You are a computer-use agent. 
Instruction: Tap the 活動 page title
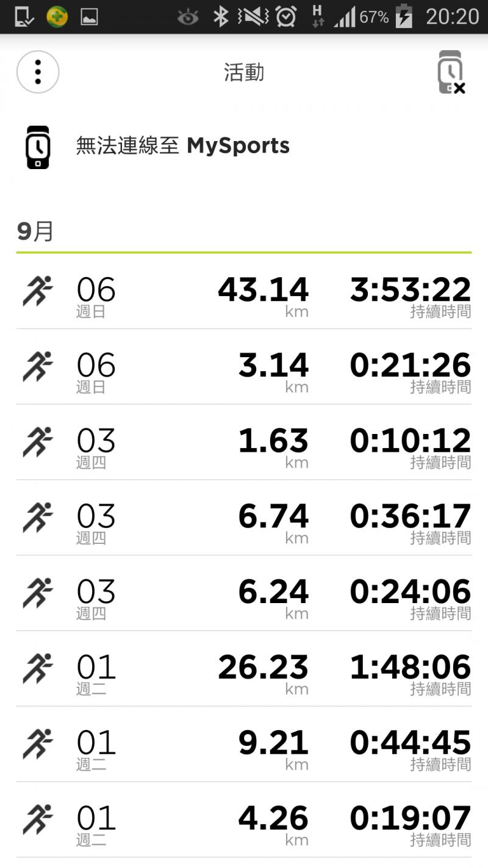coord(244,73)
